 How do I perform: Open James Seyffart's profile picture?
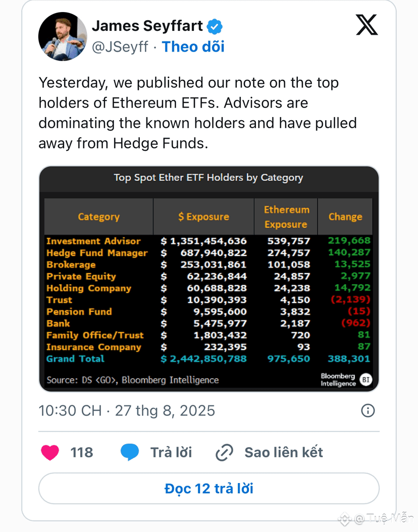pos(63,36)
